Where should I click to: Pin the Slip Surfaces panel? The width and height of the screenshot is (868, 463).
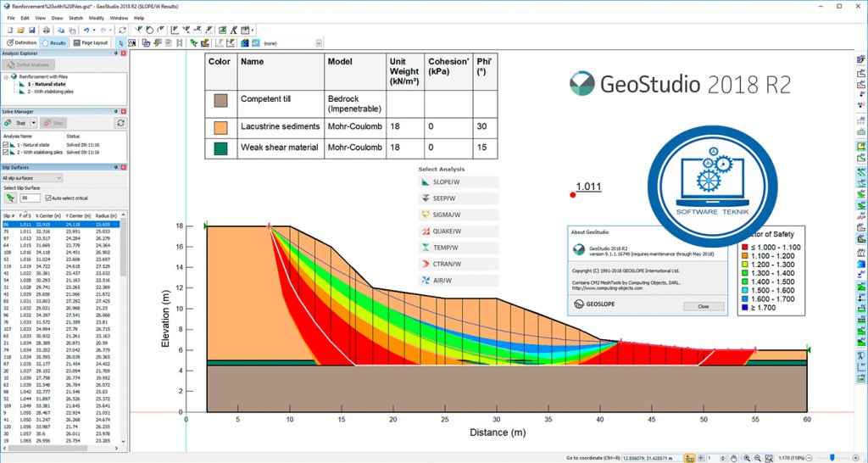point(115,167)
